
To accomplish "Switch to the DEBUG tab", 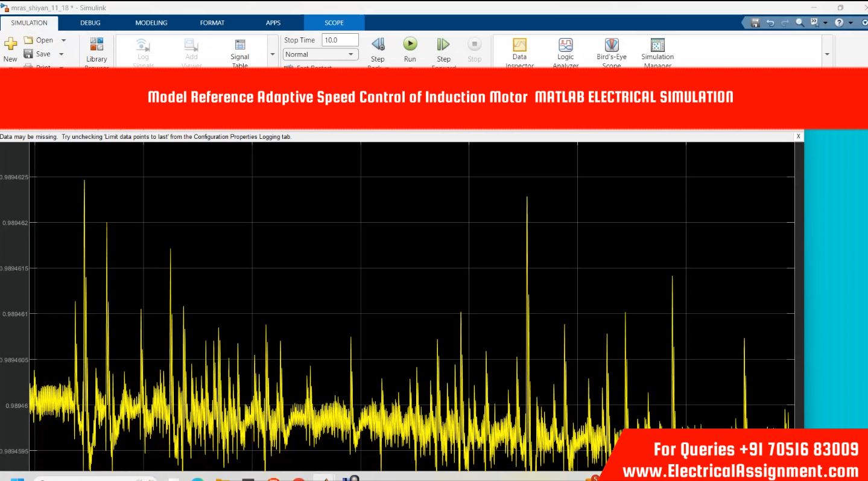I will coord(90,23).
